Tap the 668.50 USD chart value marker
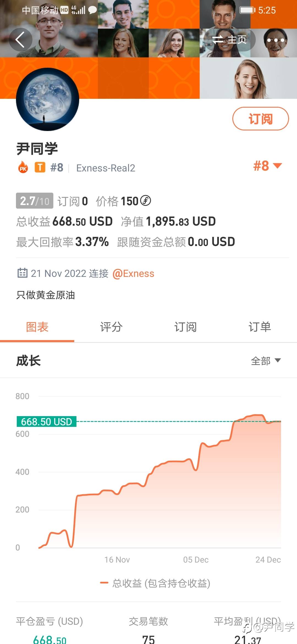The width and height of the screenshot is (297, 644). [x=46, y=421]
